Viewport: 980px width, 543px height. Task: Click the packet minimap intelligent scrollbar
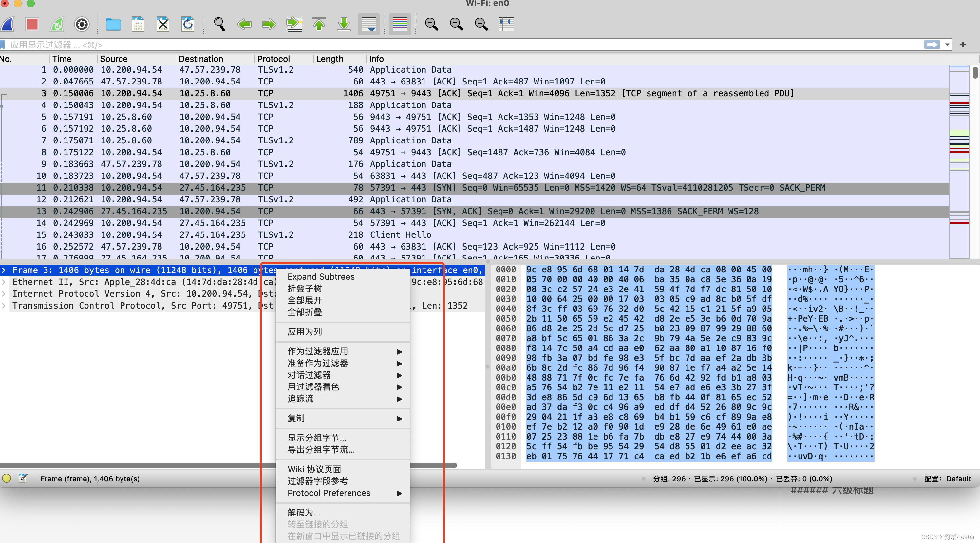coord(959,162)
